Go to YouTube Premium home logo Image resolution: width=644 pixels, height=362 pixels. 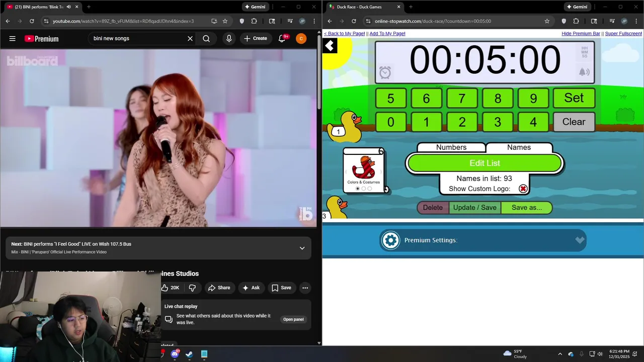point(41,39)
